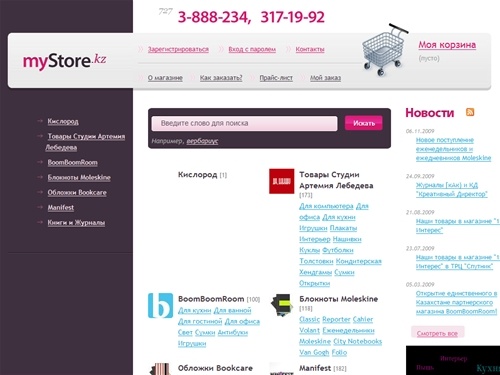The height and width of the screenshot is (375, 500).
Task: Open the Антибуки subcategory
Action: tap(233, 332)
